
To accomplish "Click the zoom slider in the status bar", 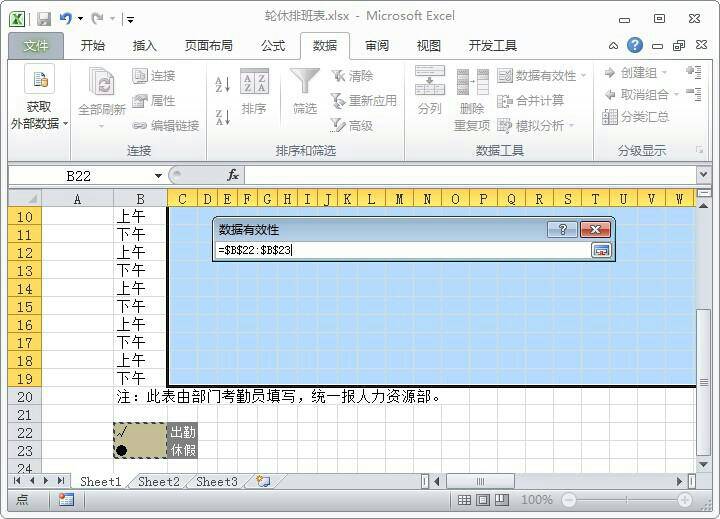I will tap(626, 500).
